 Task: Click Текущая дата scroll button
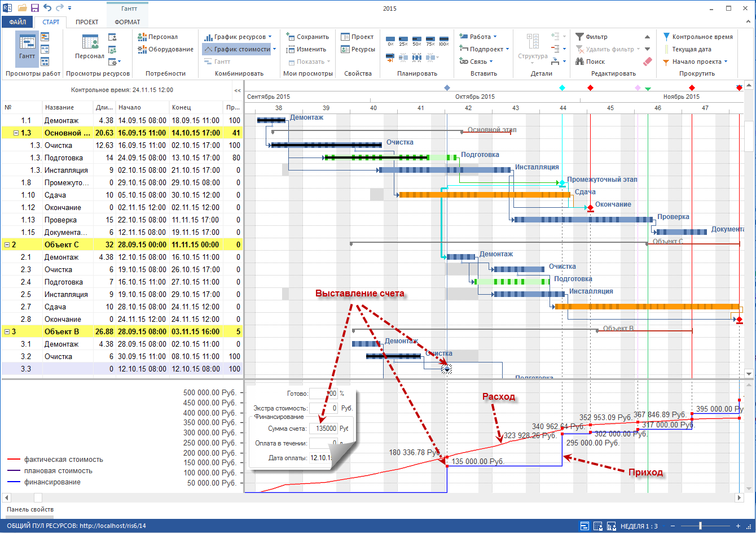(687, 49)
